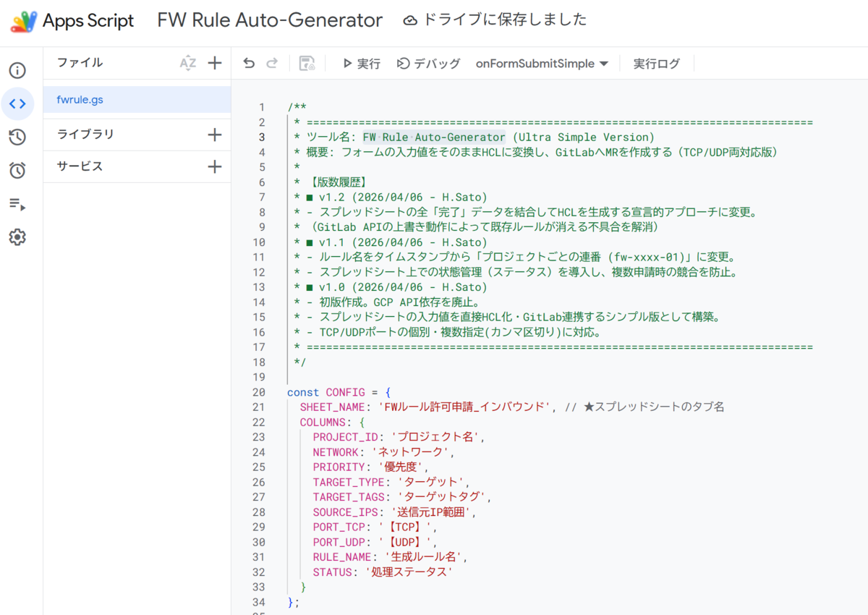Click the RULE_NAME line in code
Image resolution: width=868 pixels, height=615 pixels.
[x=391, y=557]
